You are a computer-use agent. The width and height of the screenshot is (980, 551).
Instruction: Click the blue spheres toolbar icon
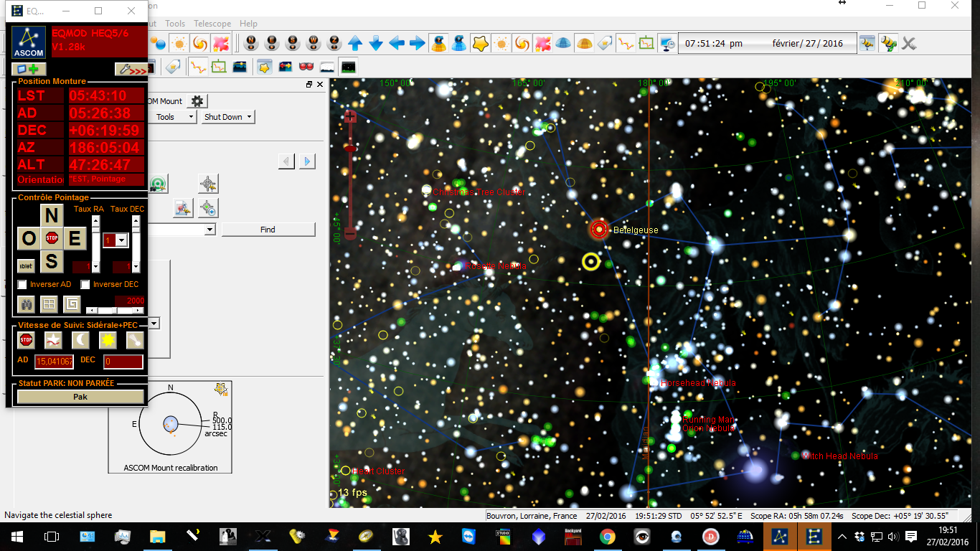click(157, 43)
